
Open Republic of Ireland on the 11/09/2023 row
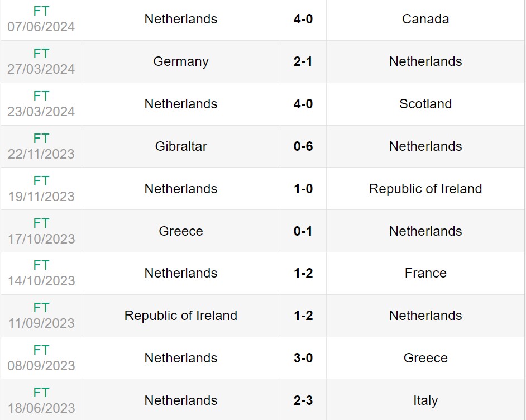[181, 316]
